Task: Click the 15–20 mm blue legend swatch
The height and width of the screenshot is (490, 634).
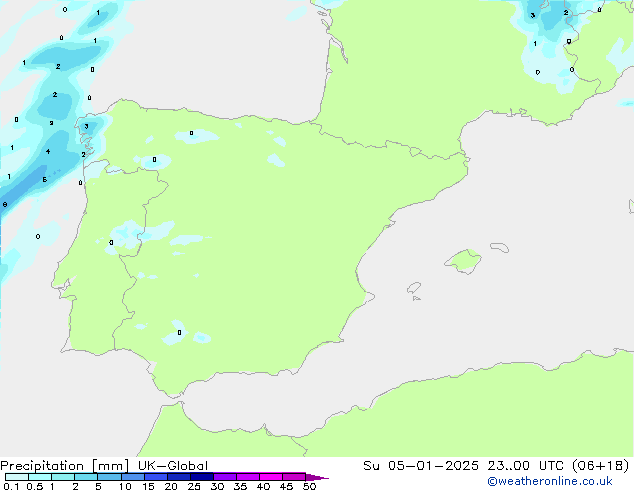Action: point(156,477)
